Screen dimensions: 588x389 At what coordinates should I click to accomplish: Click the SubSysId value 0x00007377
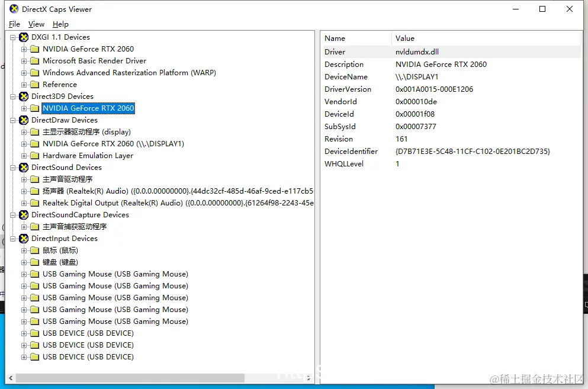click(416, 127)
